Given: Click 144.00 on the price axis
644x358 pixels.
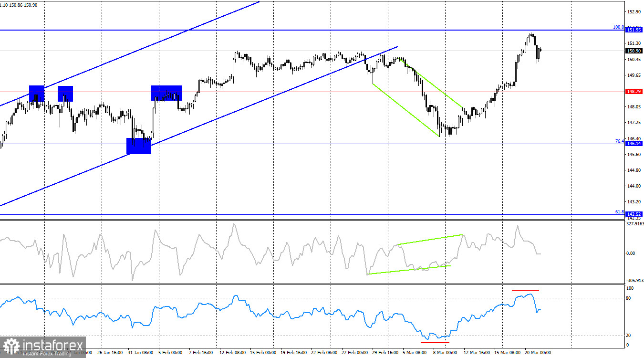Looking at the screenshot, I should coord(634,186).
